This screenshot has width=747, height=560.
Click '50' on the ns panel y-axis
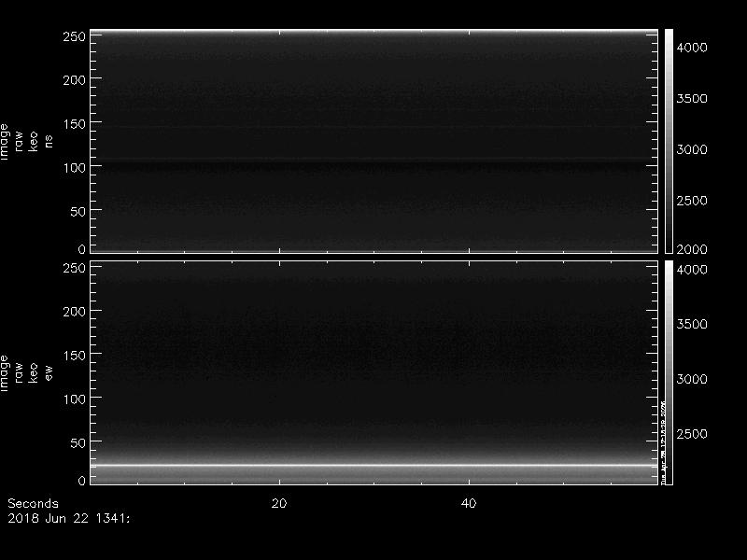[x=78, y=212]
